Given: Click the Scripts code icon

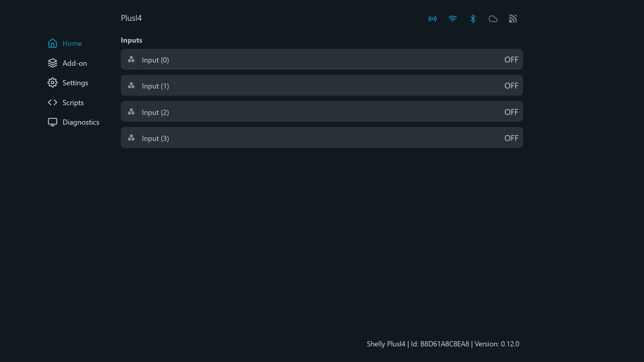Looking at the screenshot, I should (52, 102).
